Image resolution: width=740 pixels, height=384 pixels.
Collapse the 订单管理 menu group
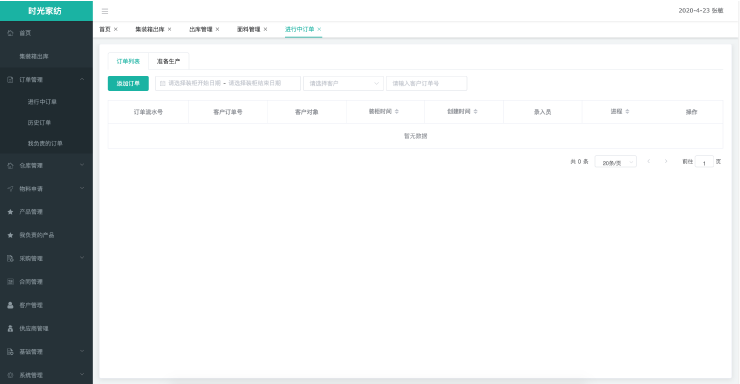(x=82, y=79)
